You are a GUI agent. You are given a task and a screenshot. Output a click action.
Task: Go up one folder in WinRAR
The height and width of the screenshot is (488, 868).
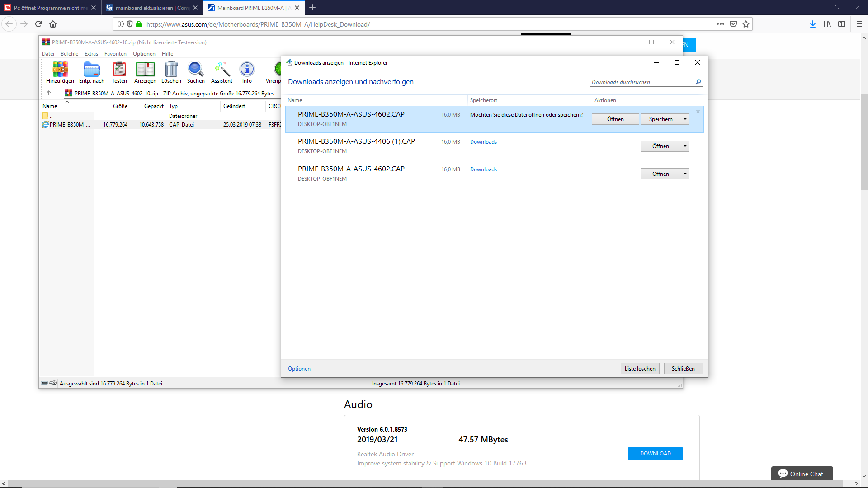click(x=49, y=93)
